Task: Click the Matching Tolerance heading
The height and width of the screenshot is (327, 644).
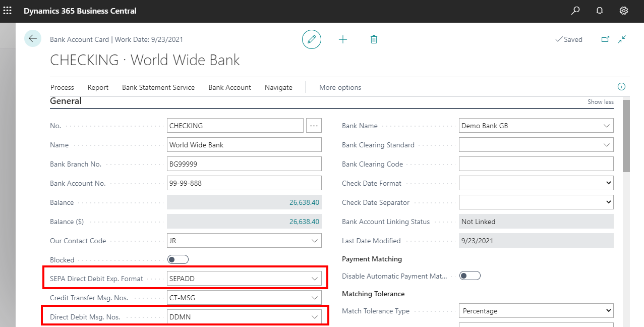Action: coord(373,294)
